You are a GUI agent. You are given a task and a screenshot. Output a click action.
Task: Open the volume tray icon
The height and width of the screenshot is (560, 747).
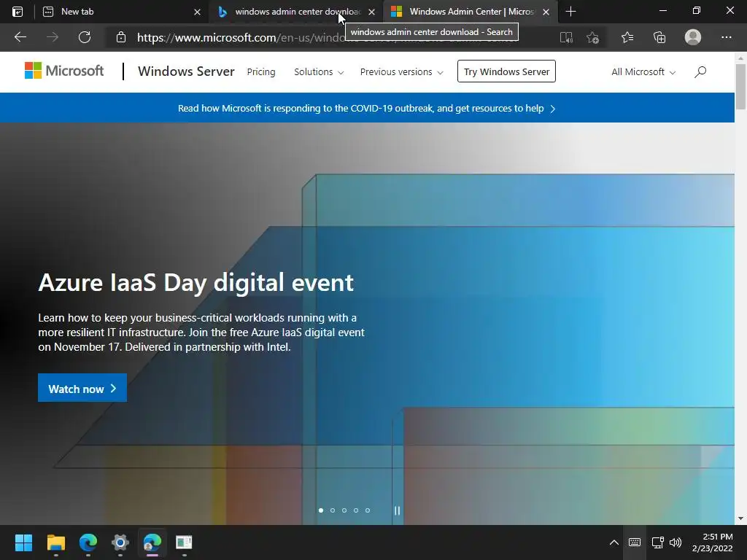[676, 542]
